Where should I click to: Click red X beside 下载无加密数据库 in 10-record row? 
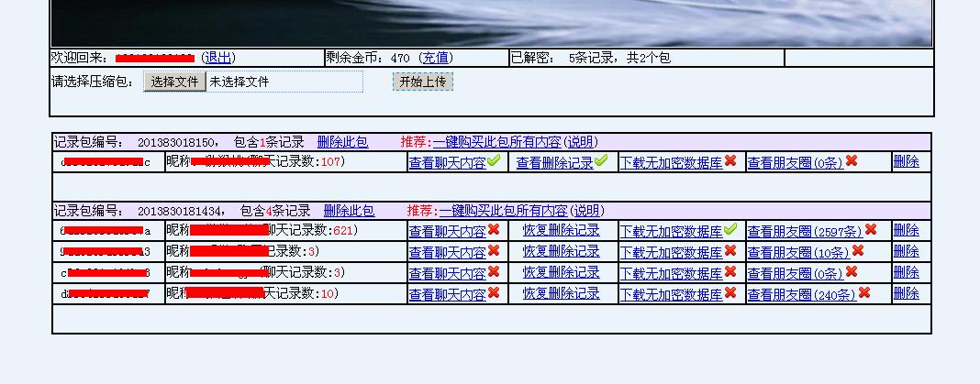730,293
